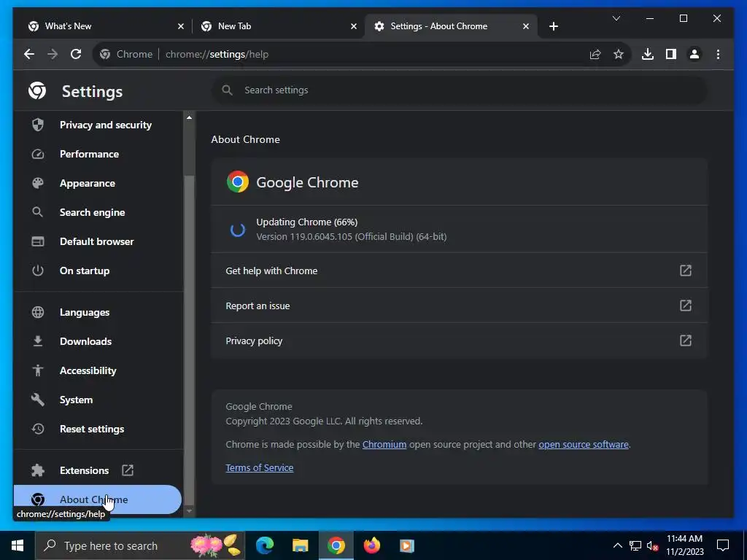
Task: Open Accessibility settings
Action: (x=98, y=370)
